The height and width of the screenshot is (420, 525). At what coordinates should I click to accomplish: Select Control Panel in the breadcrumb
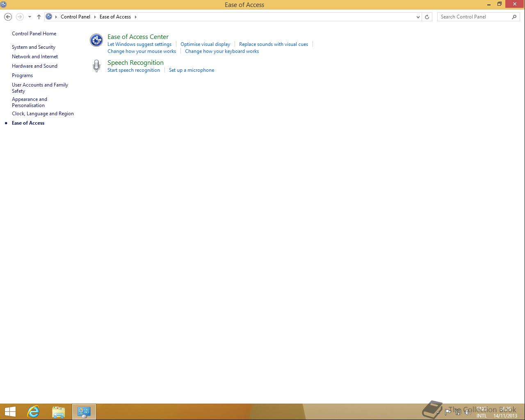75,17
